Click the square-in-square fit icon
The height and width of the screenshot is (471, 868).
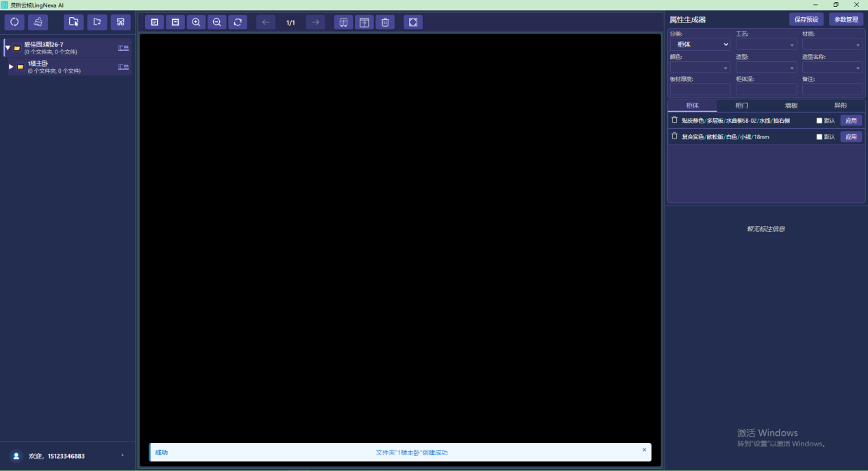[x=175, y=22]
